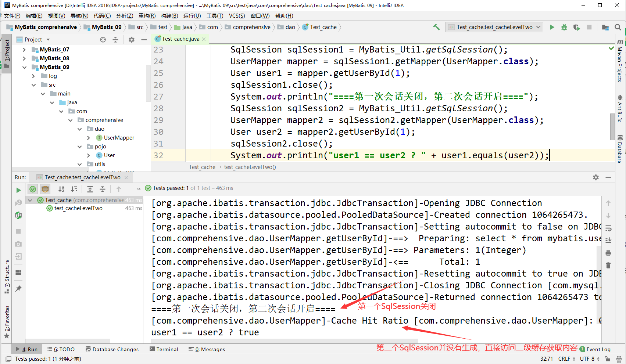Open Database tool window on right edge
The image size is (626, 364).
620,149
